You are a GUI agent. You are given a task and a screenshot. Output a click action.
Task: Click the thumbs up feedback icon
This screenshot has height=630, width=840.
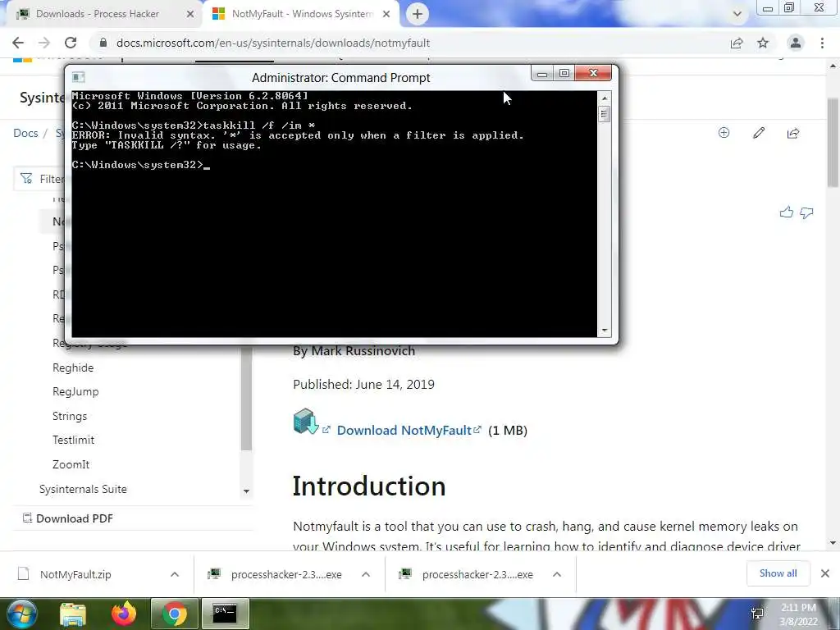[x=787, y=212]
